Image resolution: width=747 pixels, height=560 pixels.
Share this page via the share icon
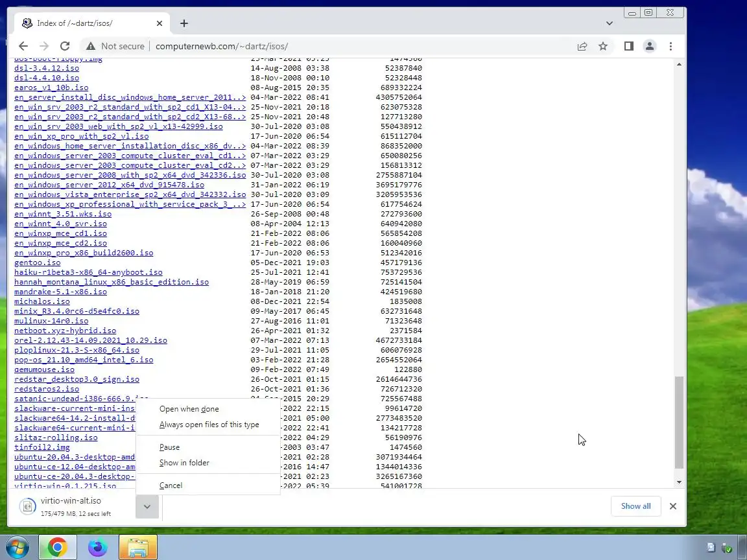pos(582,46)
